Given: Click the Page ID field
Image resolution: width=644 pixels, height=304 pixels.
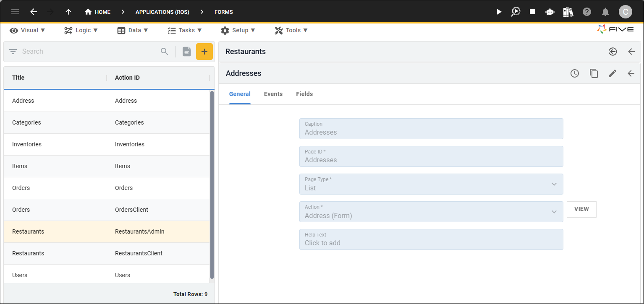Looking at the screenshot, I should coord(431,156).
